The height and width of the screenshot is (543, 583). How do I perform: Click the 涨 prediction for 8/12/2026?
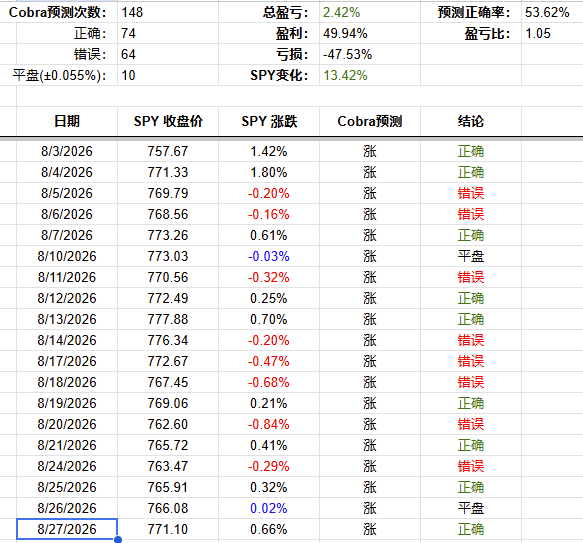point(370,298)
